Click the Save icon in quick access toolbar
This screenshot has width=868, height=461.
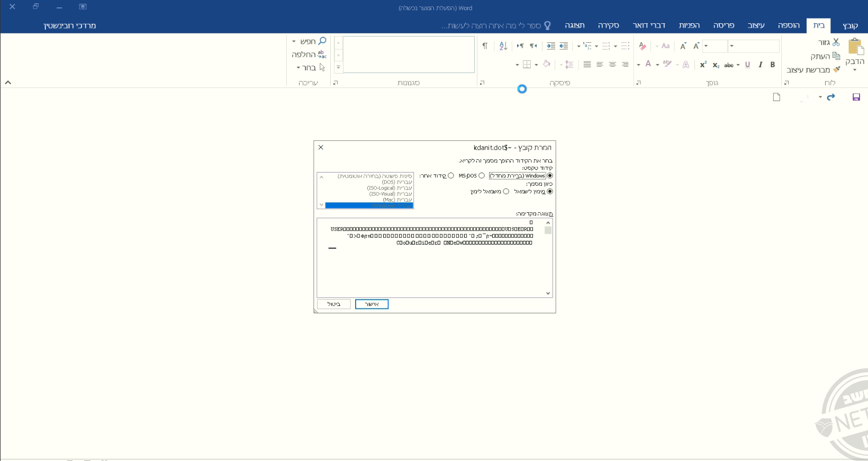coord(856,97)
